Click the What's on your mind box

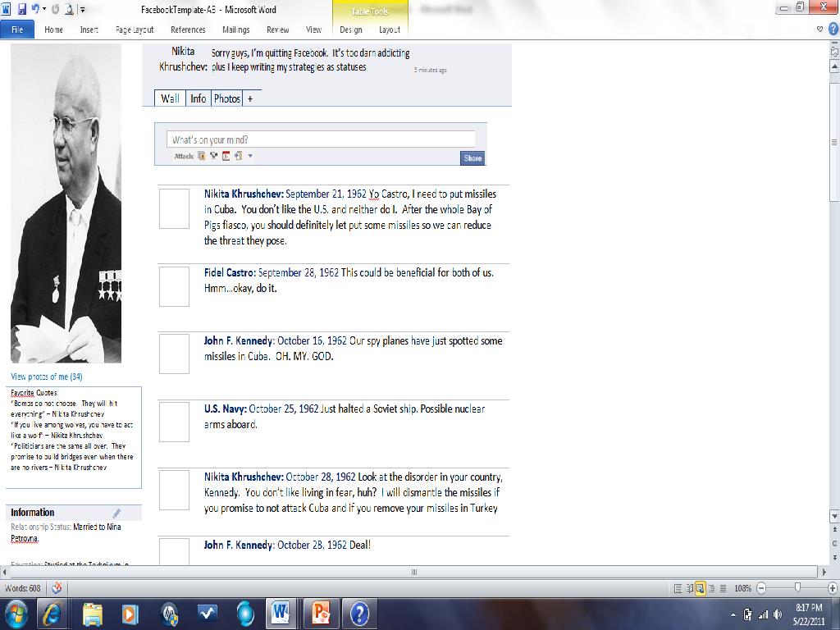pos(321,139)
